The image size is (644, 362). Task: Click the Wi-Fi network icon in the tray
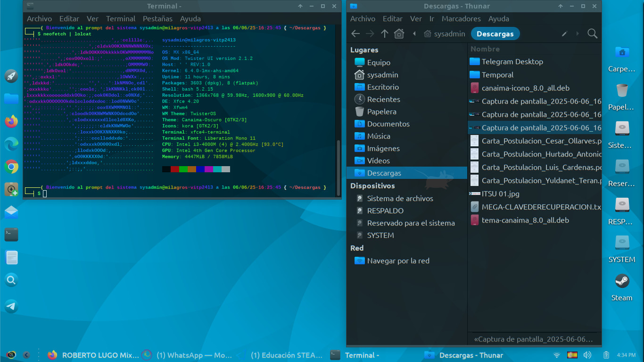coord(557,355)
